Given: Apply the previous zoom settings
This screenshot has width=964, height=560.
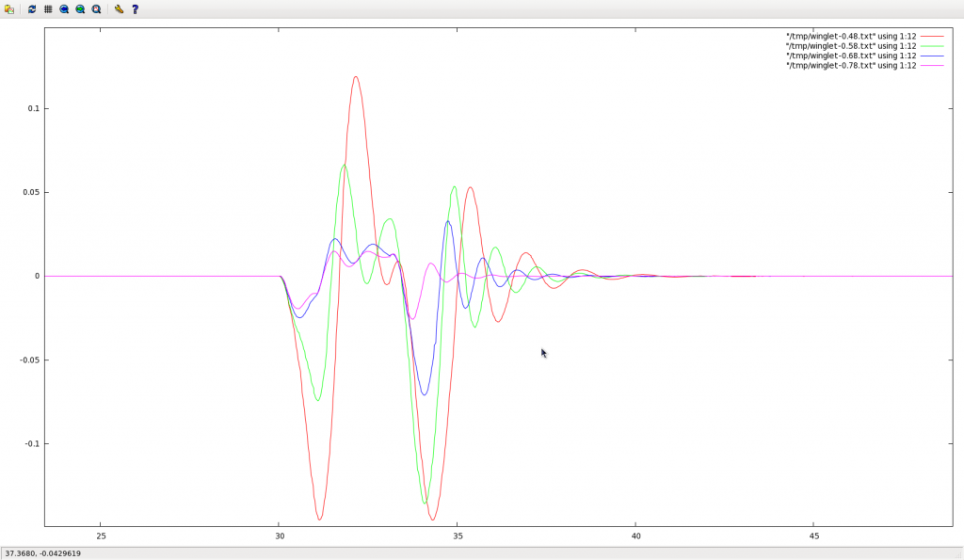Looking at the screenshot, I should point(64,9).
